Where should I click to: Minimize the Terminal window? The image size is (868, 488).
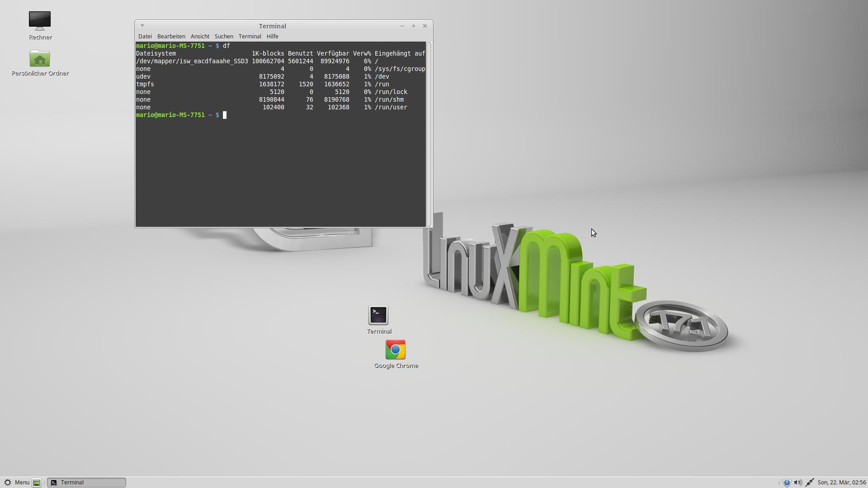tap(402, 26)
